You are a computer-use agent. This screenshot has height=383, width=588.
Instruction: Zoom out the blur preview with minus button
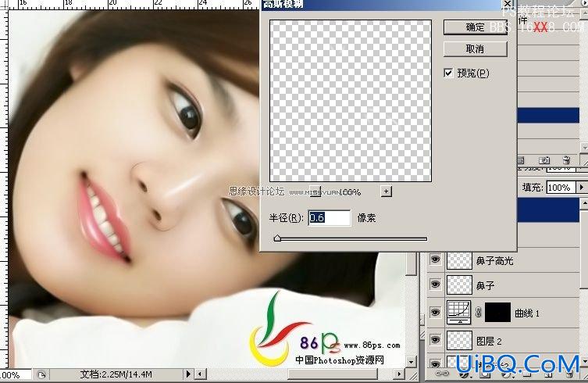coord(315,191)
